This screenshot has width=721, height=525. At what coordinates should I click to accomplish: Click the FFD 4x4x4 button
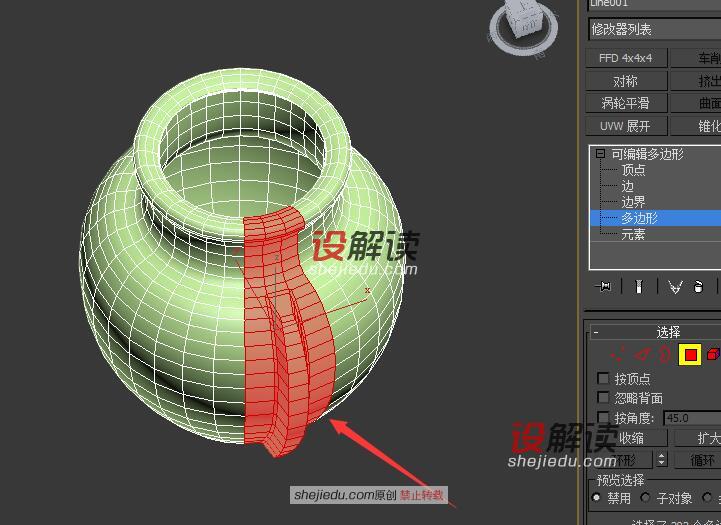(x=625, y=58)
